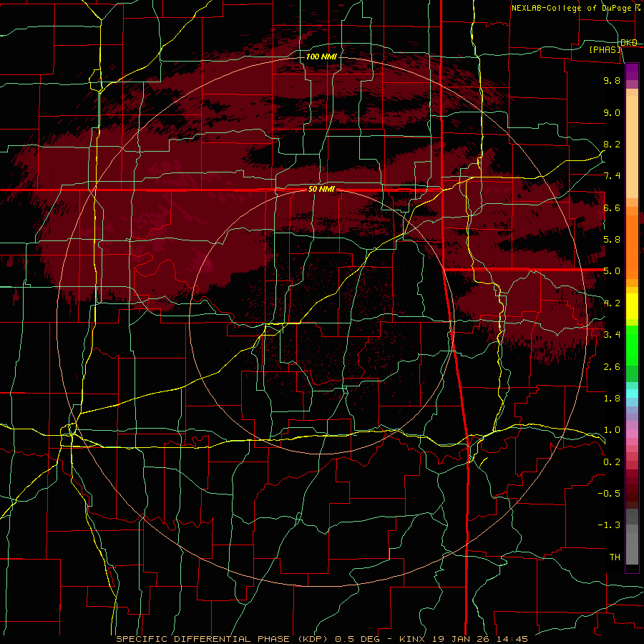Click the [PHAS] units label

[x=605, y=49]
